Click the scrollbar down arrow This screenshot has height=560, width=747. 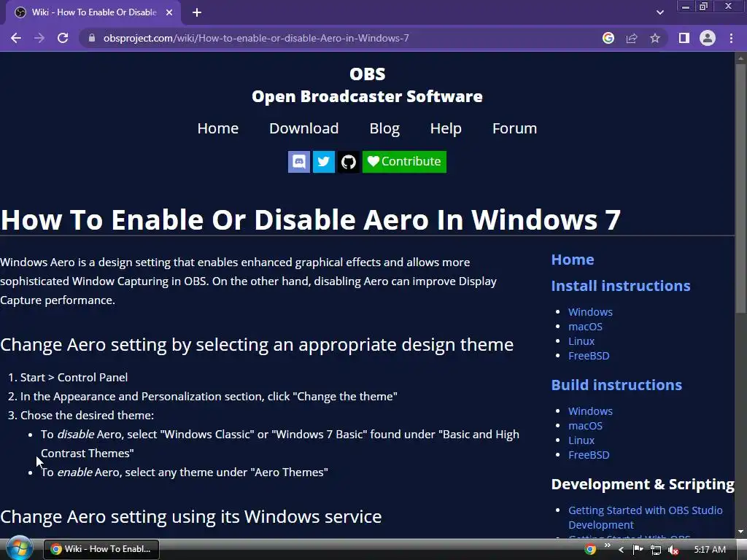click(740, 532)
